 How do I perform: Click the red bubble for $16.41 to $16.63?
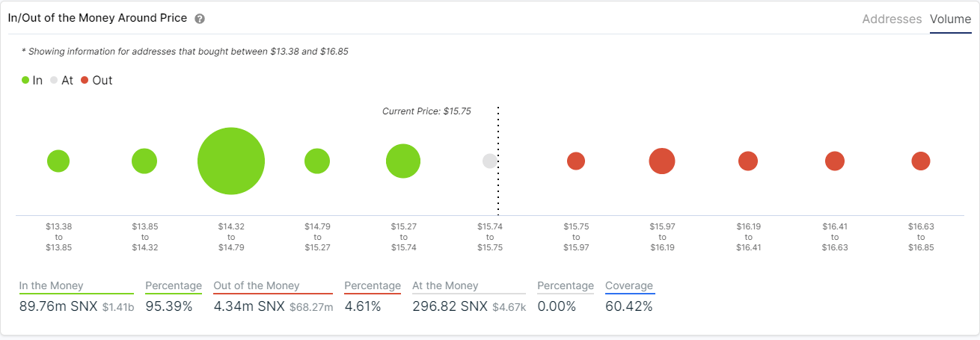(835, 161)
